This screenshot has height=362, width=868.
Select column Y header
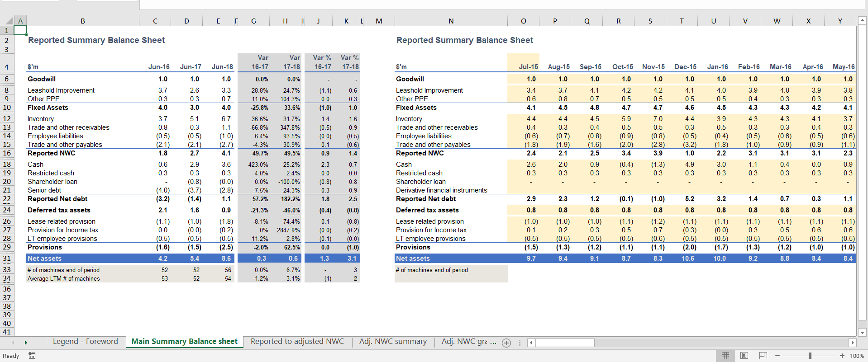[840, 21]
